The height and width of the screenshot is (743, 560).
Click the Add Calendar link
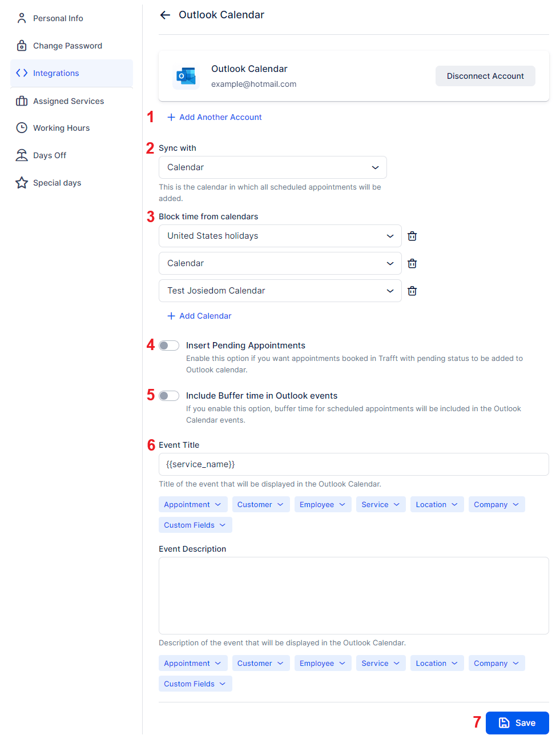199,315
